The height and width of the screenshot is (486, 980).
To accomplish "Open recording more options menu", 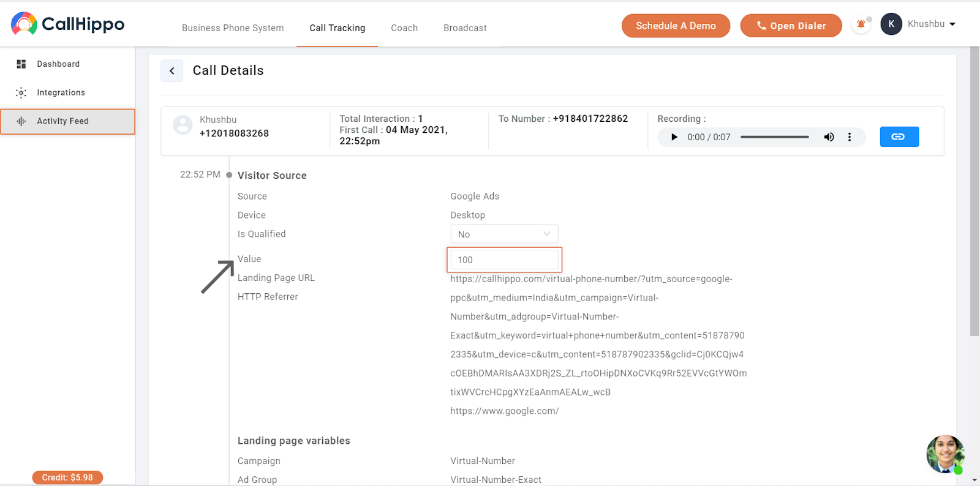I will [850, 137].
